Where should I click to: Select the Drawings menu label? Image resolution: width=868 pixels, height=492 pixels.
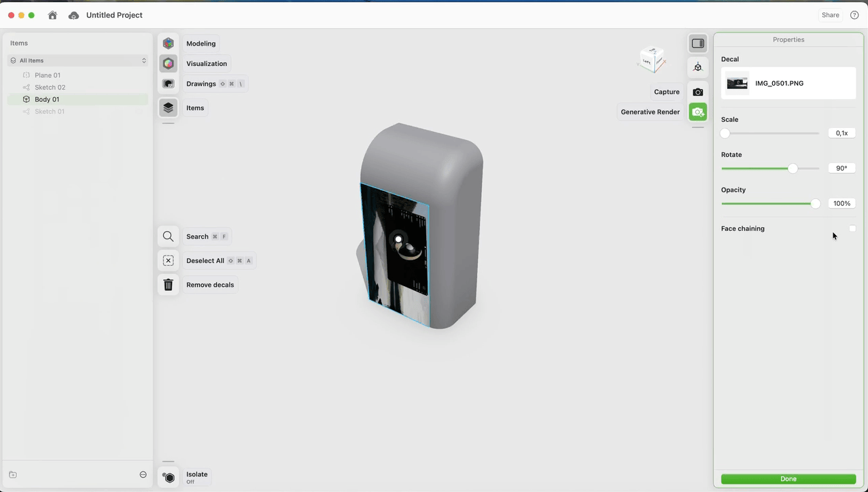(x=201, y=84)
